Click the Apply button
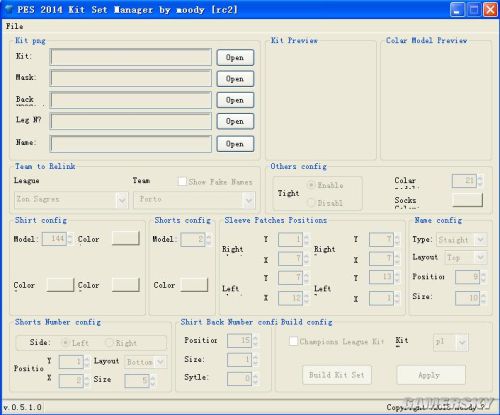Image resolution: width=500 pixels, height=415 pixels. 431,375
